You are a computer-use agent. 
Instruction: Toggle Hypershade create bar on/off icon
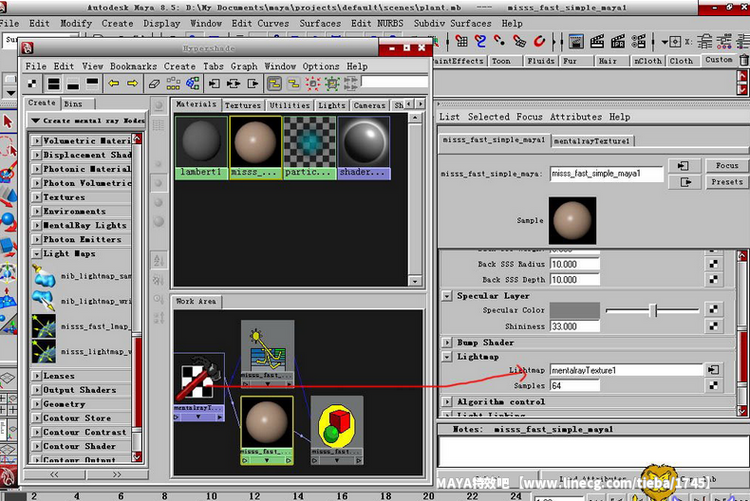pyautogui.click(x=32, y=84)
